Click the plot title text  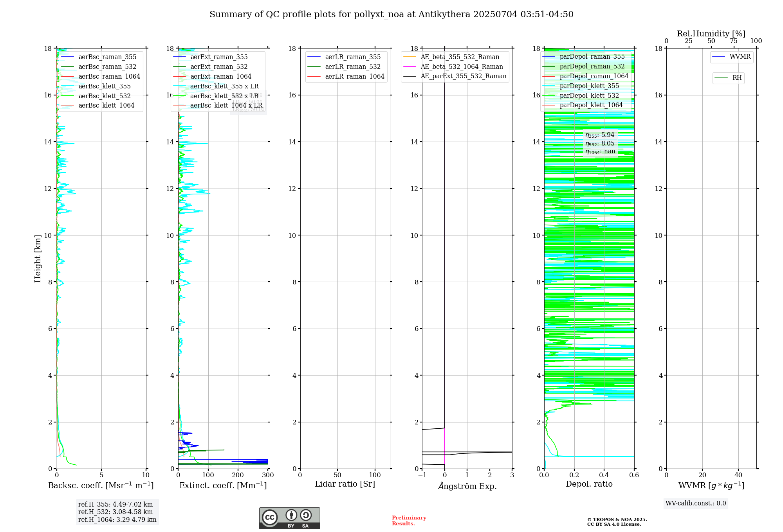391,14
